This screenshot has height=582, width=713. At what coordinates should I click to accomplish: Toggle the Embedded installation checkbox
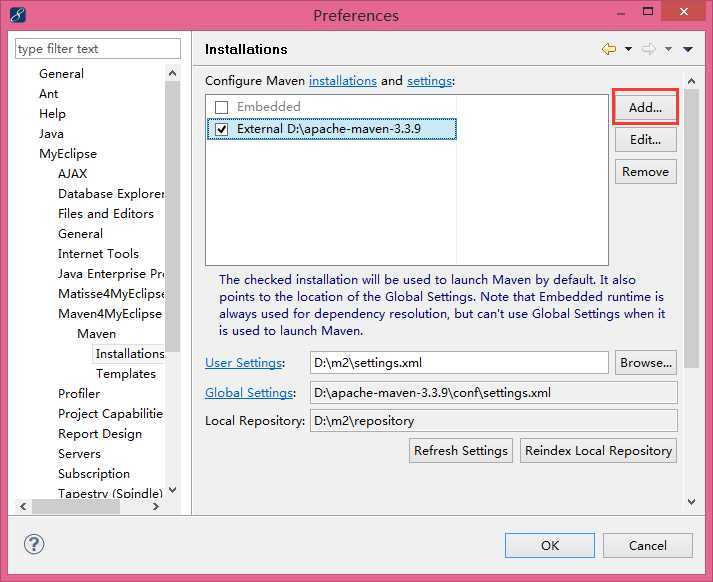221,107
